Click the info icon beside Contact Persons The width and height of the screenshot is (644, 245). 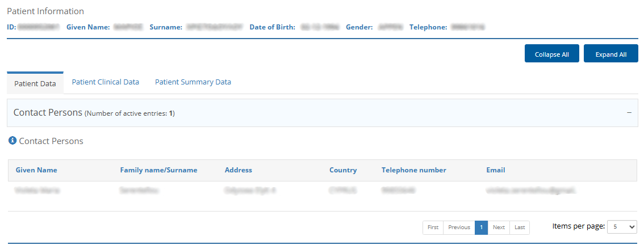click(x=12, y=141)
